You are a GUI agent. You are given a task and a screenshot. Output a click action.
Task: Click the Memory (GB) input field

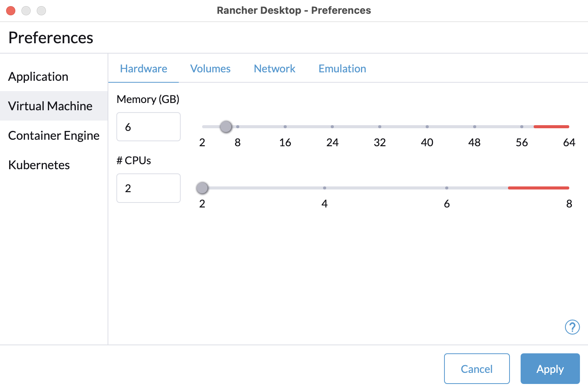pos(149,127)
